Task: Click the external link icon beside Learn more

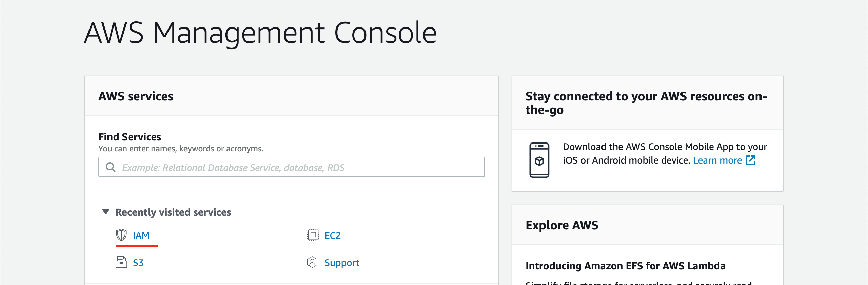Action: (751, 160)
